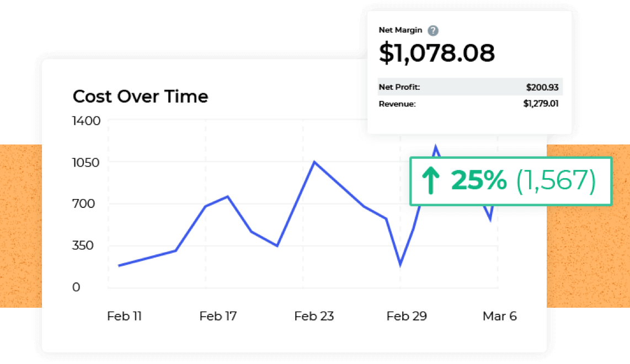Screen dimensions: 630x364
Task: Click the Feb 17 x-axis label
Action: click(x=218, y=316)
